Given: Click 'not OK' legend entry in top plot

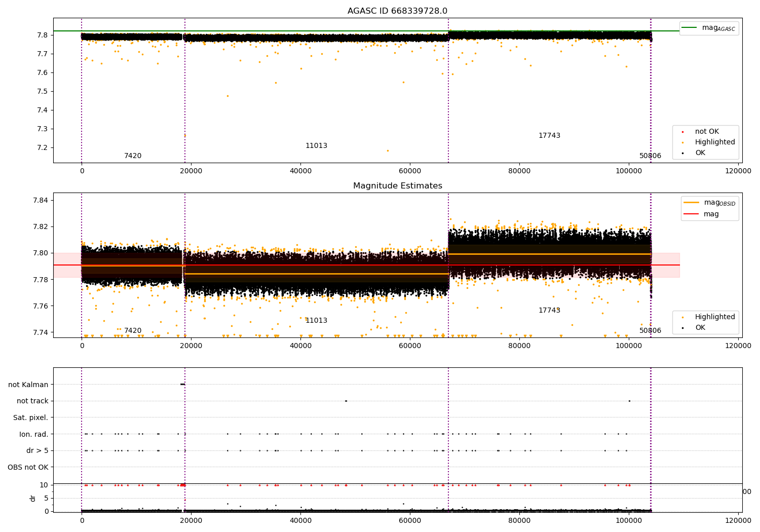Looking at the screenshot, I should (x=706, y=132).
